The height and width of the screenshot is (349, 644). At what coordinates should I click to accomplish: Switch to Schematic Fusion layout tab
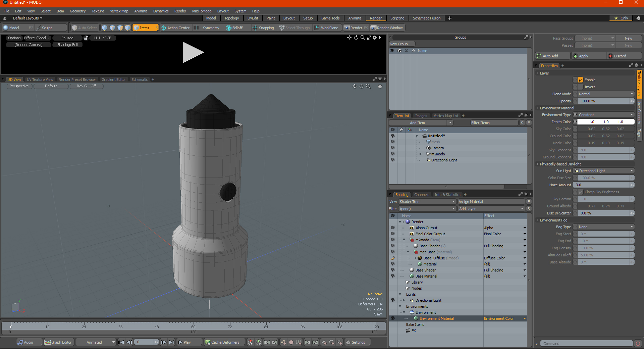tap(427, 18)
